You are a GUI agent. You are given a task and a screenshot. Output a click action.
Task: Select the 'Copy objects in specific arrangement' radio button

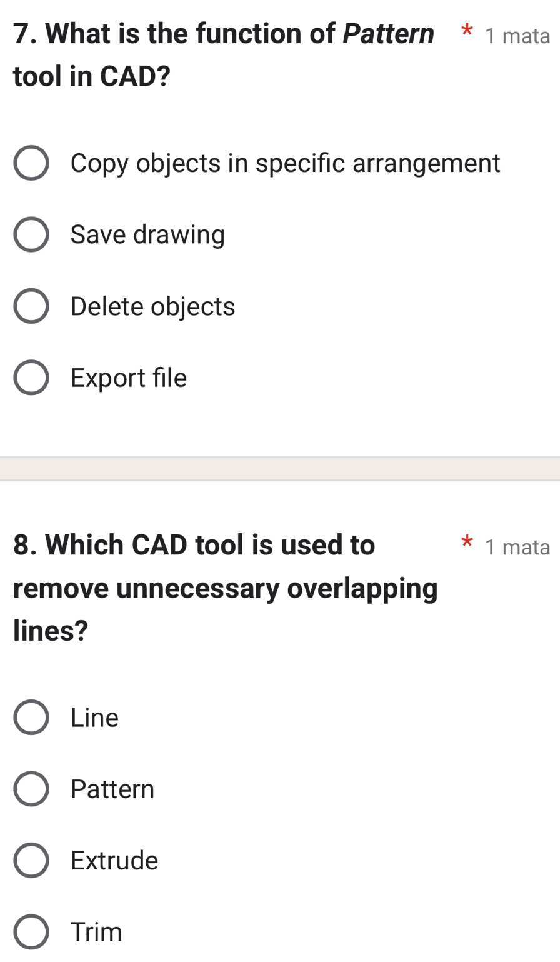(31, 164)
